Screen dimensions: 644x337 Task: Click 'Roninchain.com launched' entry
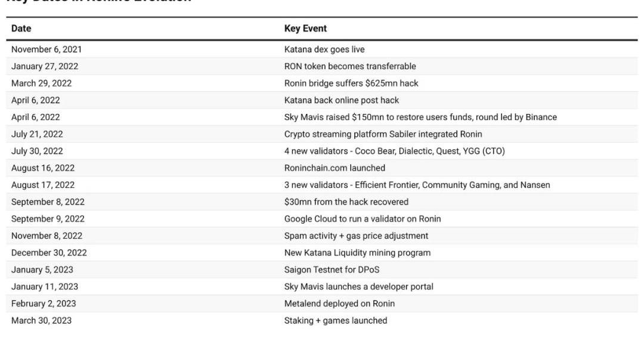pyautogui.click(x=335, y=168)
